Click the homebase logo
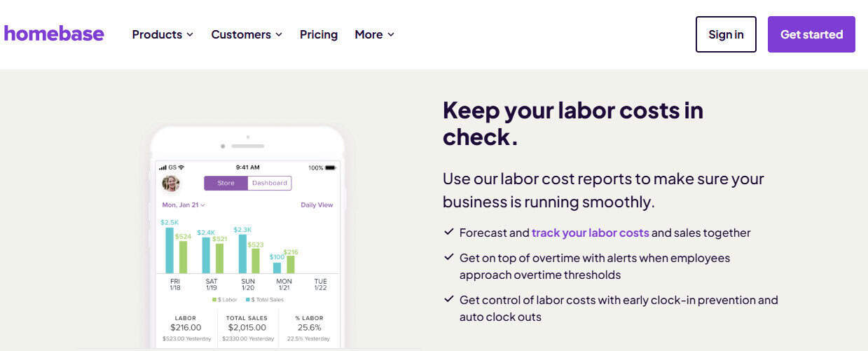 click(54, 34)
